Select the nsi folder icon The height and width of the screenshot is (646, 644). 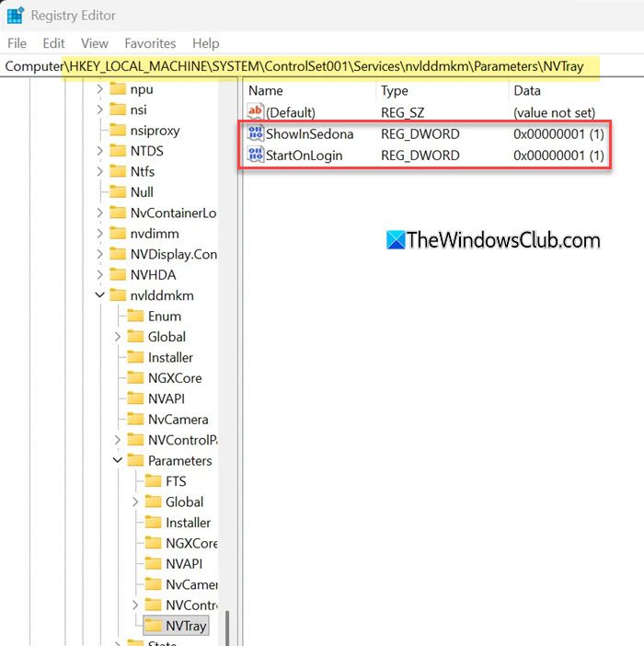pyautogui.click(x=118, y=110)
